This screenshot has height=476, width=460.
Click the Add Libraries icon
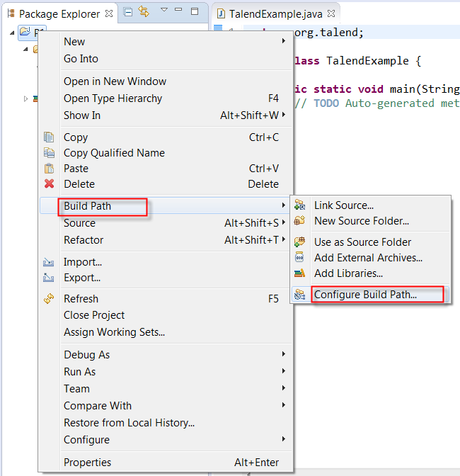(299, 273)
